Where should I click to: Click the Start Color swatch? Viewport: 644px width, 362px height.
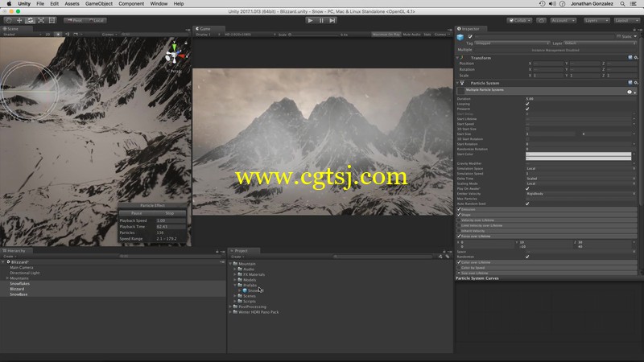tap(578, 155)
